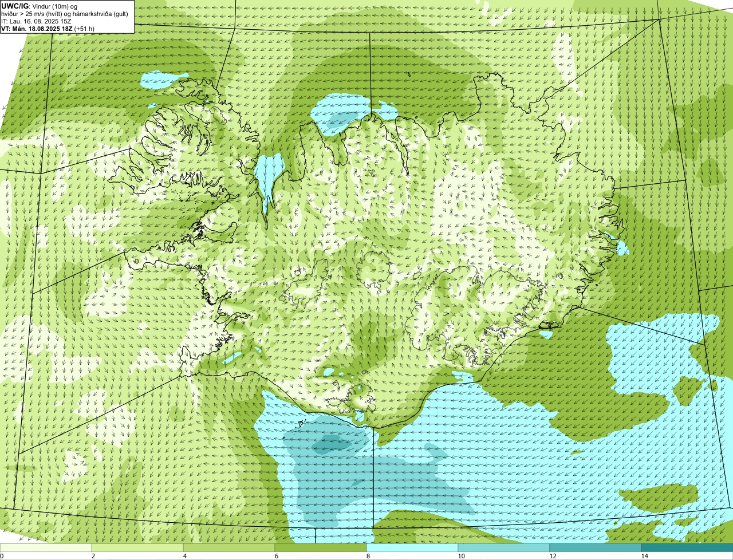Click the 8–10 m/s light cyan legend segment
Screen dimensions: 733x560
412,547
